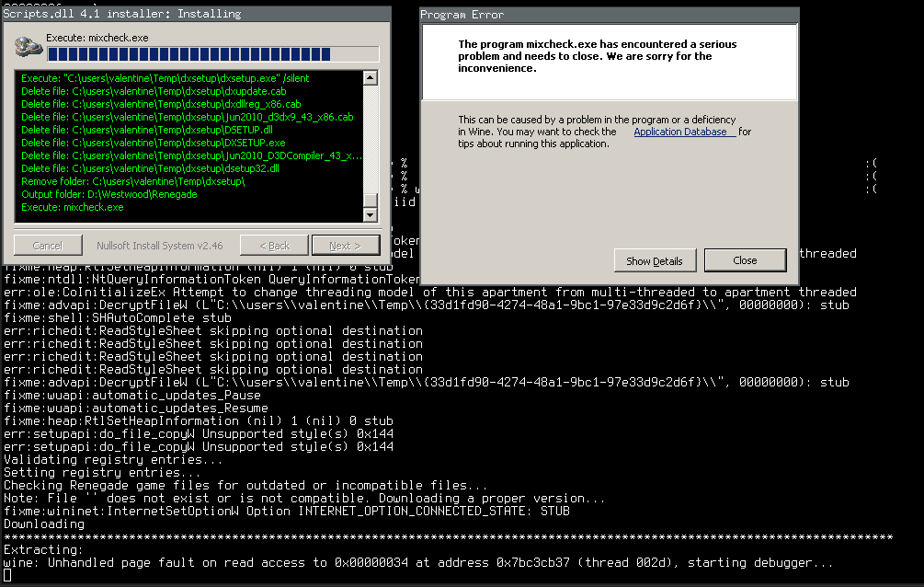Click the Program Error dialog title bar
Screen dimensions: 924x587
608,15
